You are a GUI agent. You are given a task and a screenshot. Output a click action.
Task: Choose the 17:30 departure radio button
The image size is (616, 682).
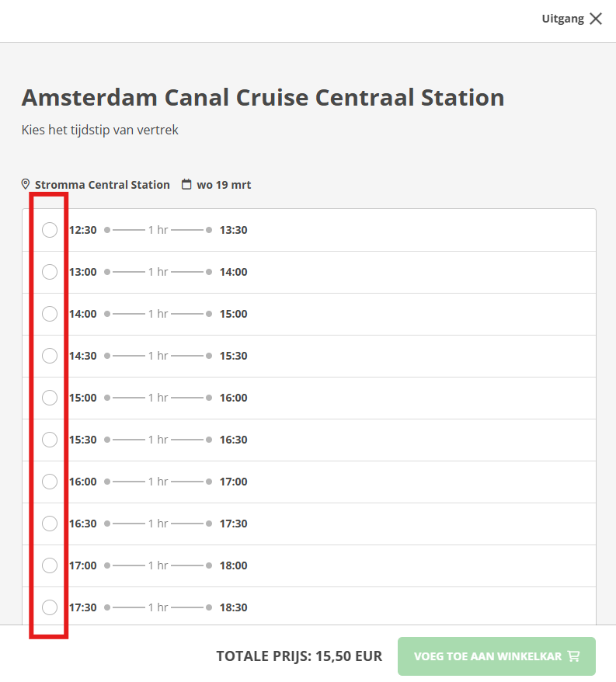(50, 607)
